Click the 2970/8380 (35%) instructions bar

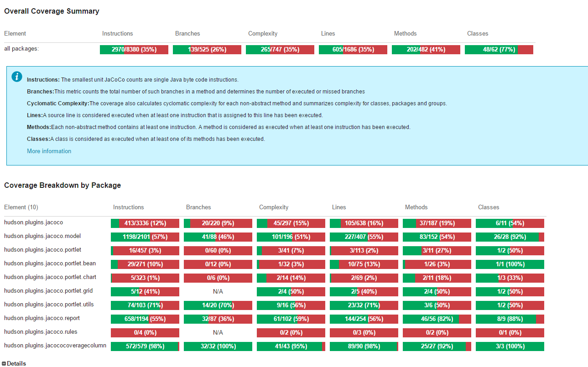[134, 50]
